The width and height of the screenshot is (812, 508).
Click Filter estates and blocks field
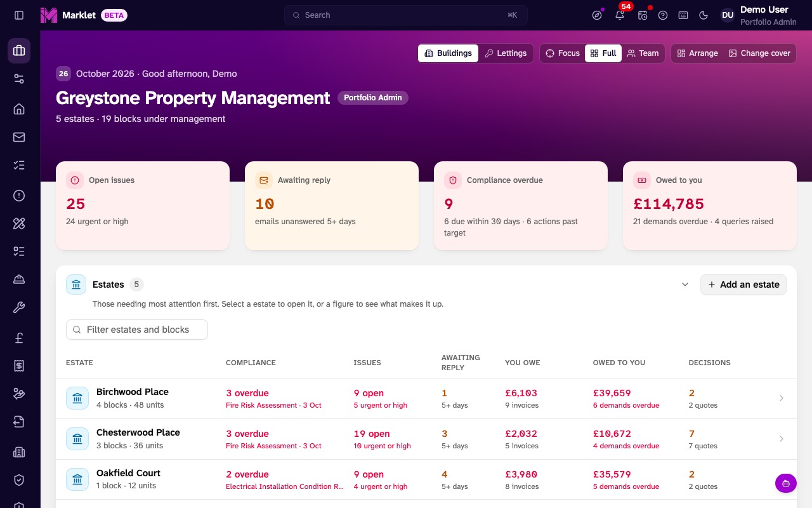[x=137, y=330]
